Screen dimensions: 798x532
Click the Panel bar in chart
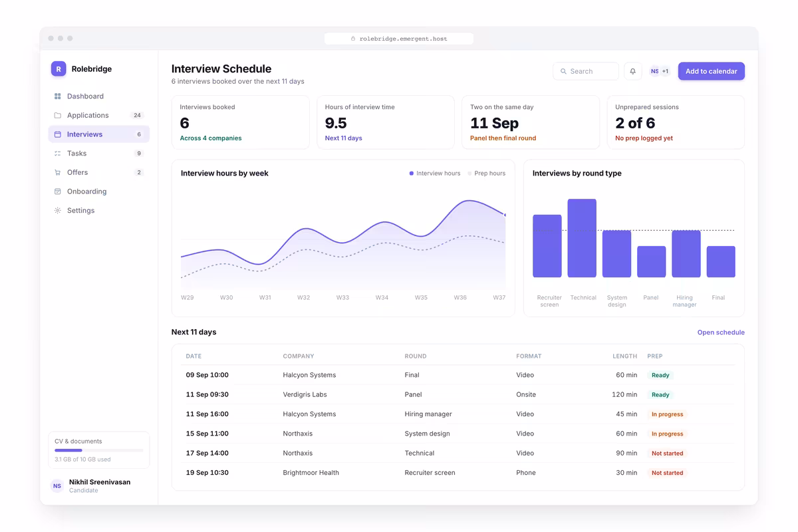coord(651,262)
